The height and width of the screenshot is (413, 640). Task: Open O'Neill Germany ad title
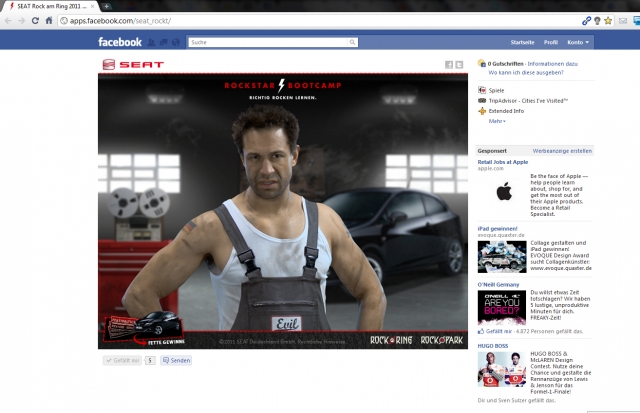498,284
